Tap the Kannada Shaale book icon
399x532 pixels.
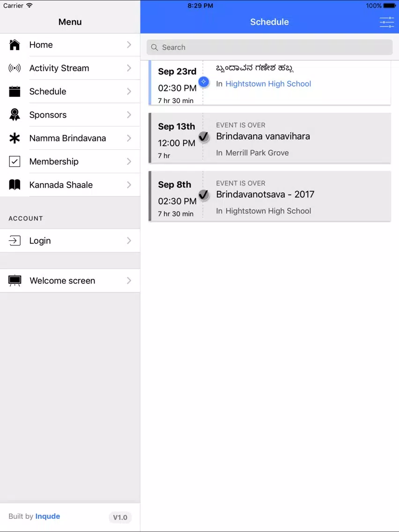pyautogui.click(x=15, y=185)
